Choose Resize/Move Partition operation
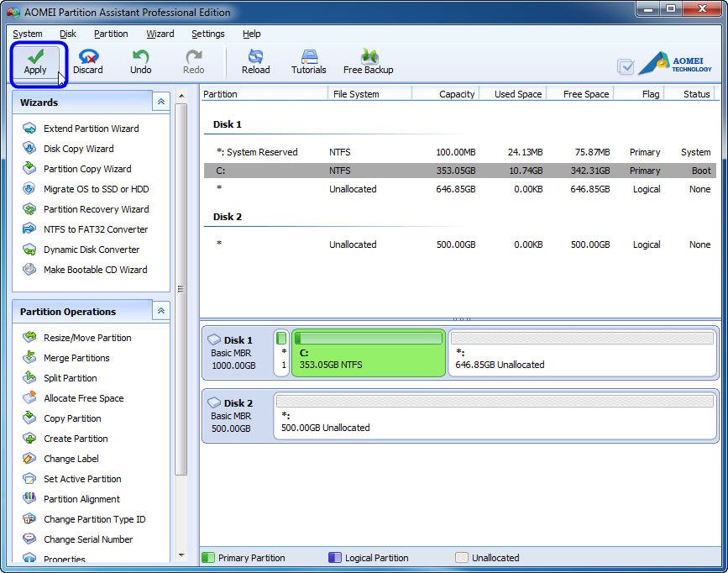This screenshot has width=728, height=573. click(87, 338)
